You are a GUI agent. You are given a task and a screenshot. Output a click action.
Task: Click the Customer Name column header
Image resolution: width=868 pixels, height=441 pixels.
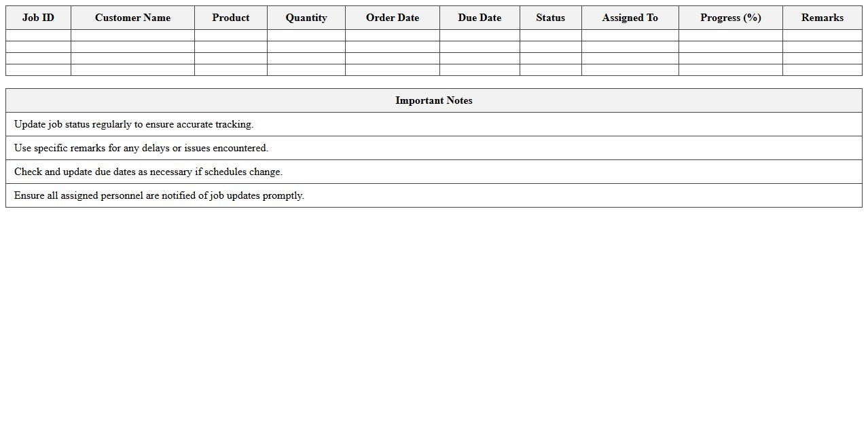point(132,18)
